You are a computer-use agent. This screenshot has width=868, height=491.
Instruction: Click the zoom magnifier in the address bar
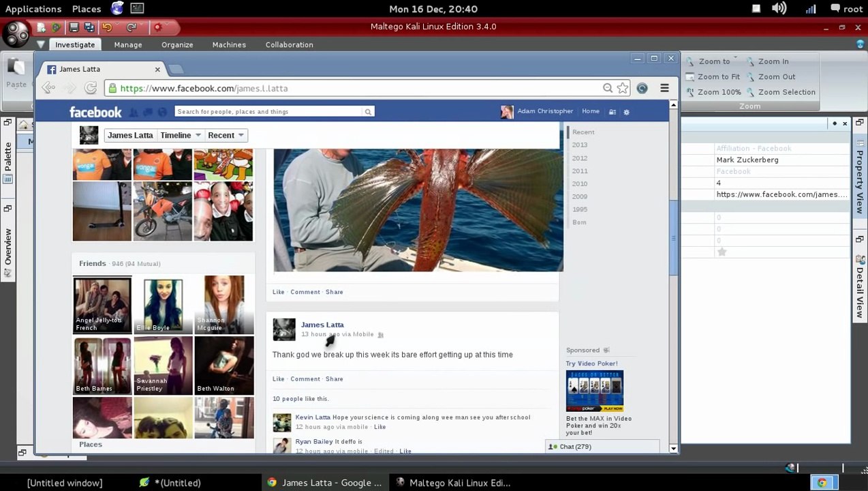pos(608,88)
